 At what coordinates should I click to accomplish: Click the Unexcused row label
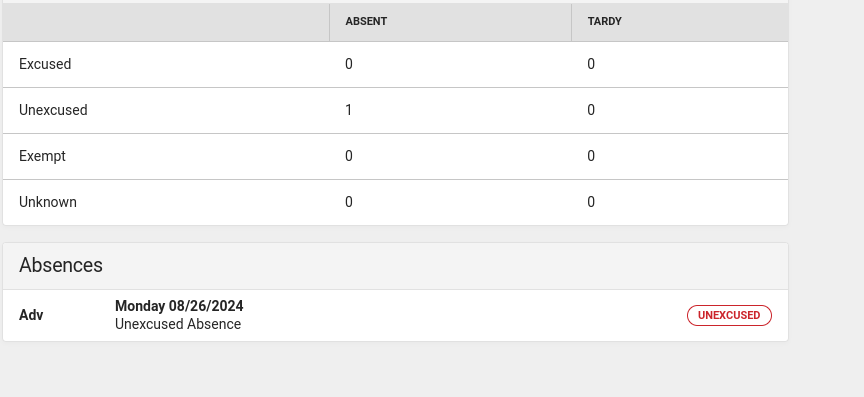(x=53, y=110)
